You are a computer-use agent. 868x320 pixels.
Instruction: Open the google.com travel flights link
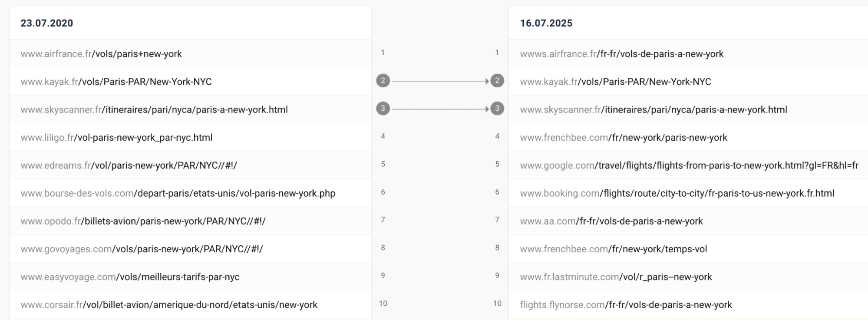point(689,165)
